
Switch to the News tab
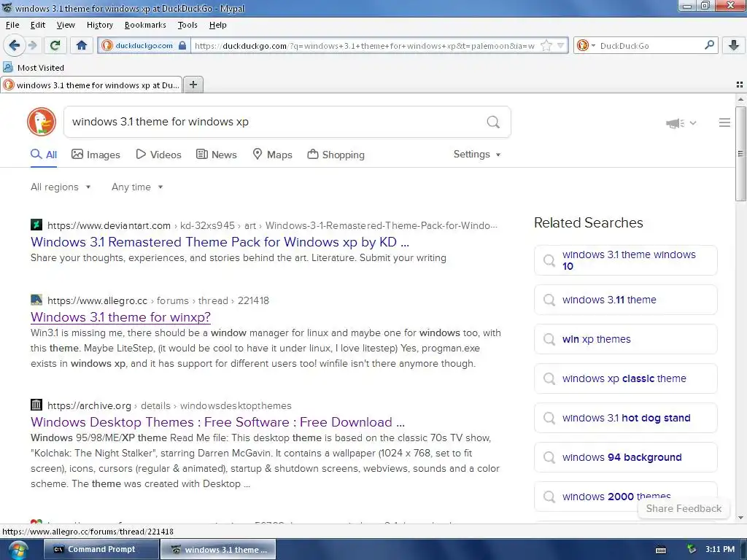click(217, 155)
